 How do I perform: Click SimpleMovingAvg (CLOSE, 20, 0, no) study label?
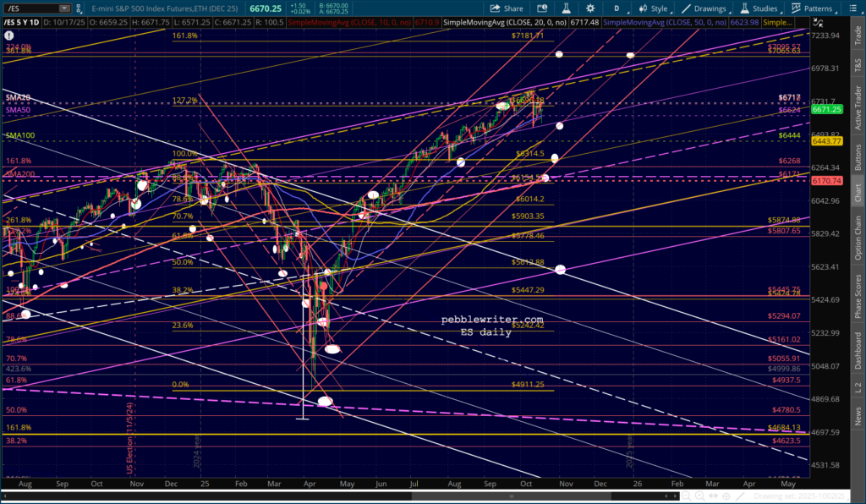pyautogui.click(x=505, y=23)
